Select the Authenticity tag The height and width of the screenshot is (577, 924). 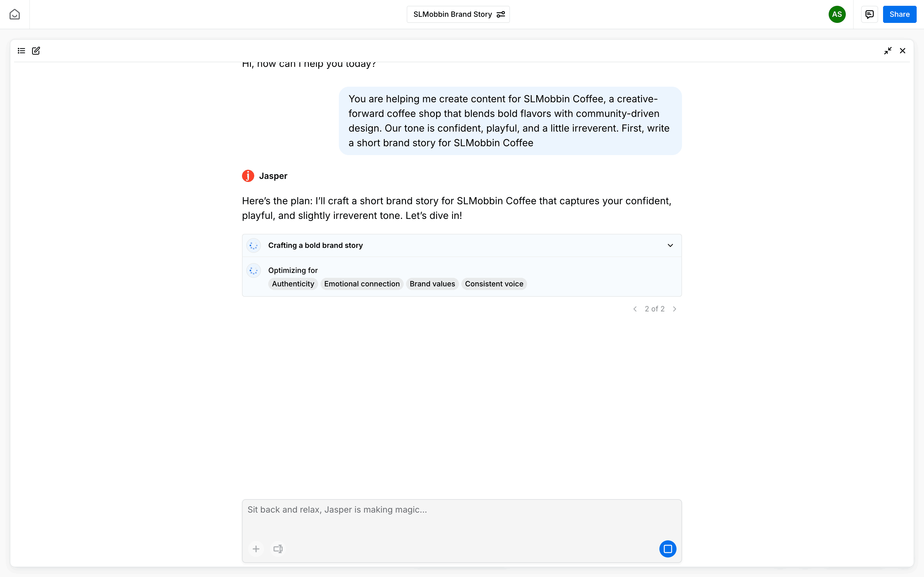pos(293,284)
